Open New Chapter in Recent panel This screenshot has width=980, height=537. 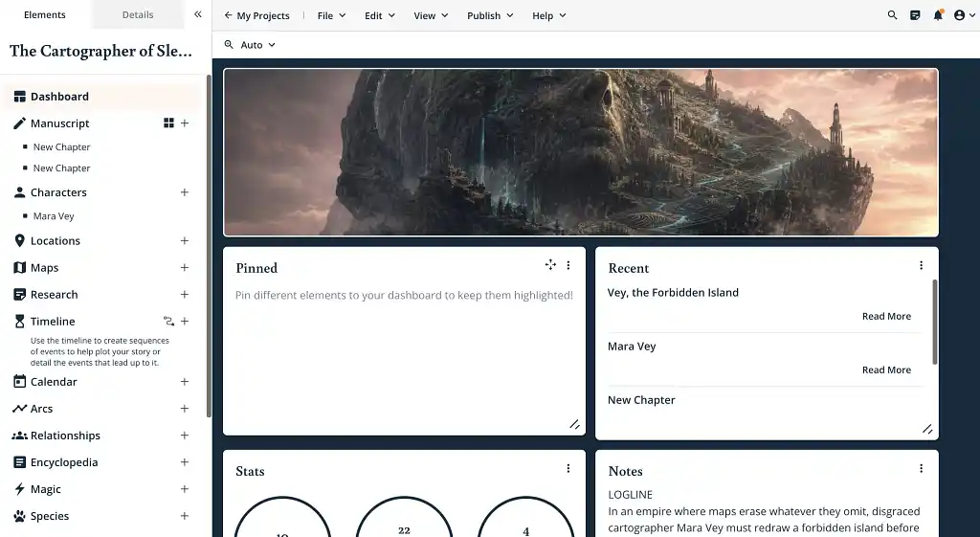tap(641, 400)
